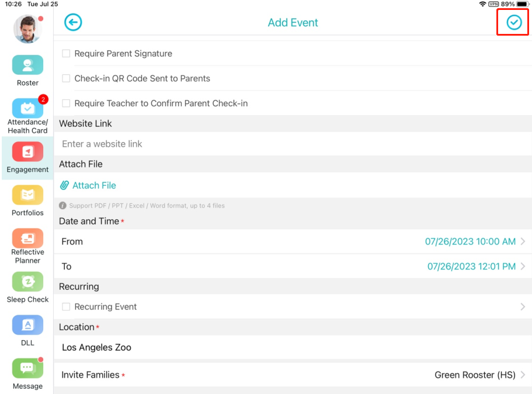The height and width of the screenshot is (394, 532).
Task: Open the Roster icon in sidebar
Action: click(27, 65)
